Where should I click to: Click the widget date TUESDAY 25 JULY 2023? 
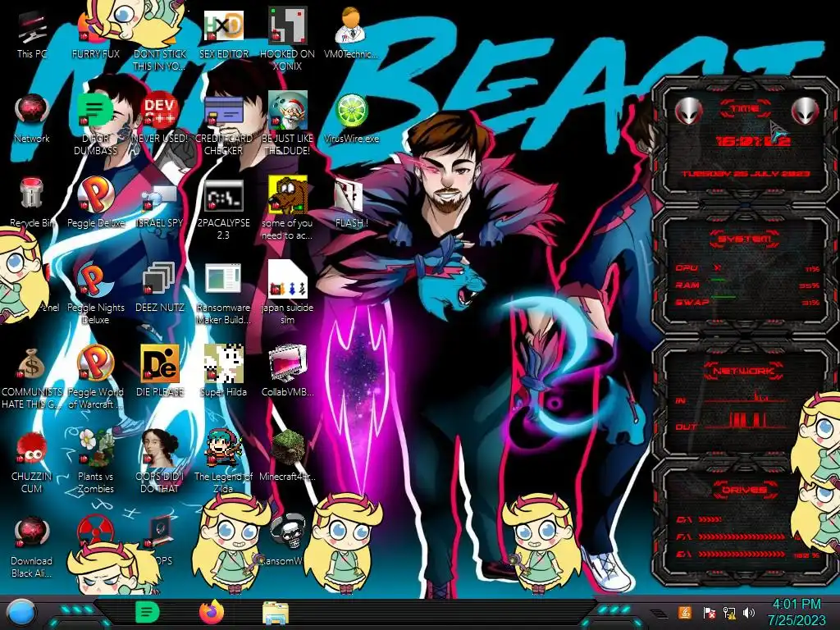(x=745, y=174)
